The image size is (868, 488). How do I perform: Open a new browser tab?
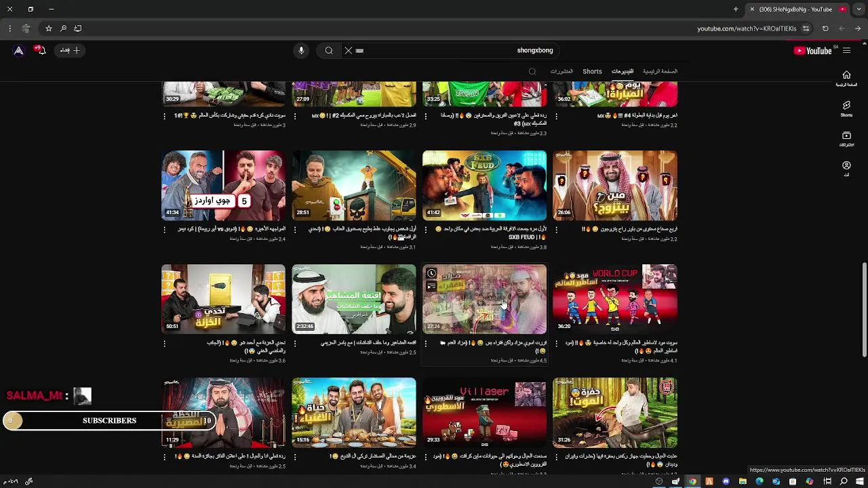[736, 9]
